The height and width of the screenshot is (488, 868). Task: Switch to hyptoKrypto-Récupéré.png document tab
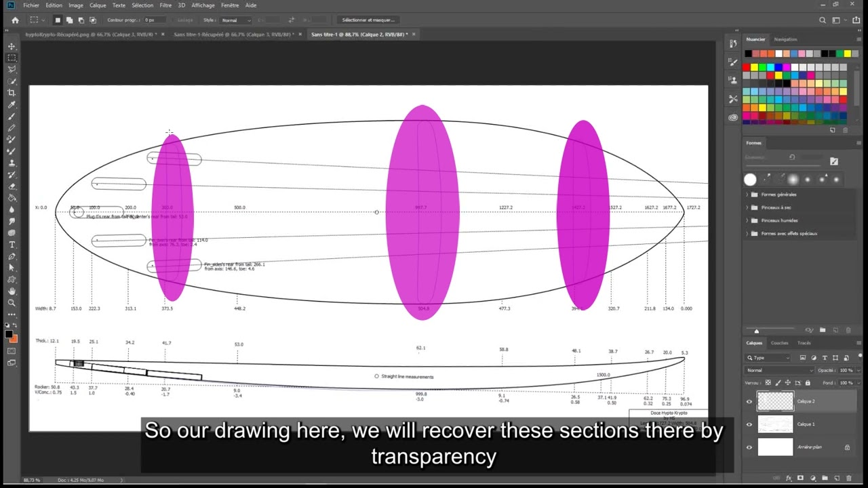point(91,34)
